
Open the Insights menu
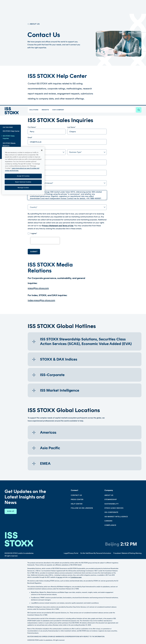(45, 110)
